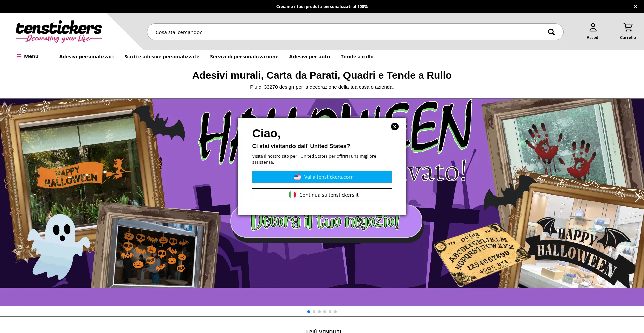Select Servizi di personalizzazione in navigation
Image resolution: width=644 pixels, height=333 pixels.
tap(244, 57)
